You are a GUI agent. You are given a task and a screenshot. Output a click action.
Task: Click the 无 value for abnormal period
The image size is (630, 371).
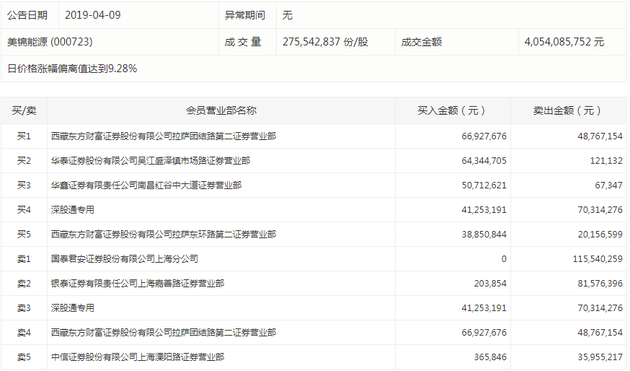287,15
